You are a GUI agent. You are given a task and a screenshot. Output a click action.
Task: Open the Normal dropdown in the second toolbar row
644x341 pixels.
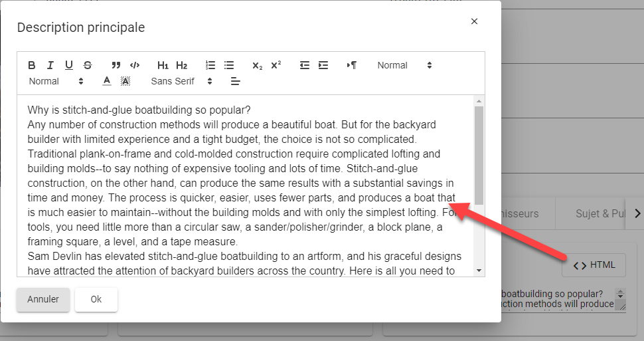[56, 81]
